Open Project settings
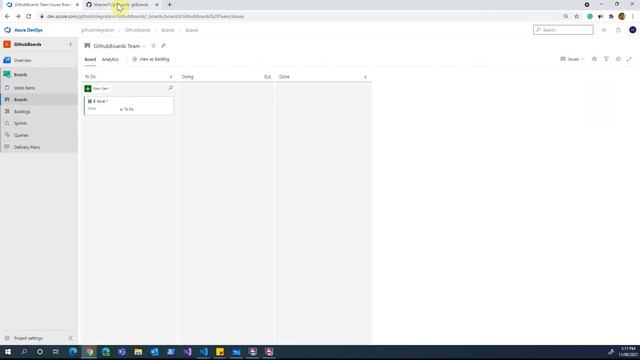This screenshot has height=360, width=640. pyautogui.click(x=28, y=338)
